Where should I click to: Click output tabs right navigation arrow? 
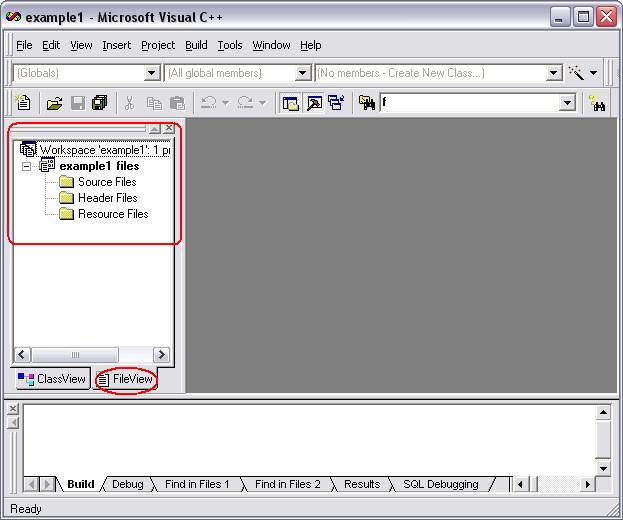click(47, 484)
